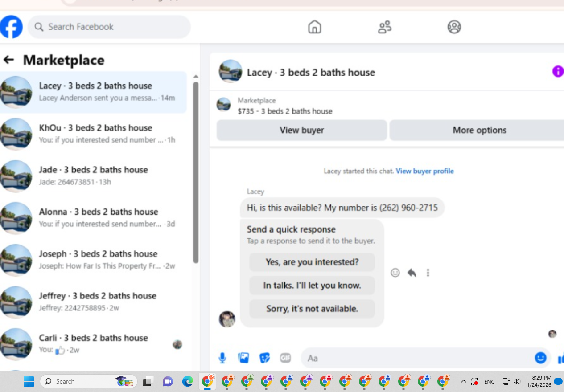Click Lacey's message with phone number

342,208
